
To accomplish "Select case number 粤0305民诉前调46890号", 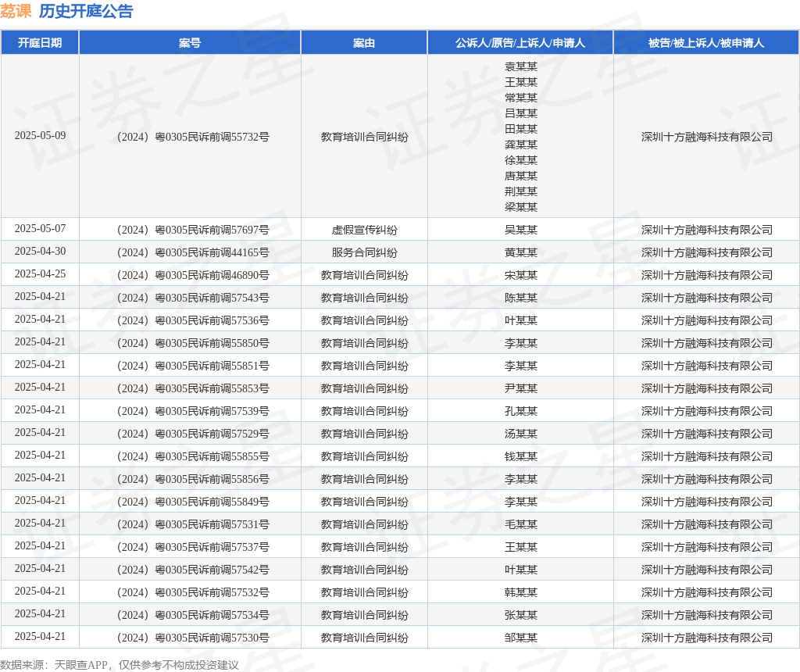I will point(194,276).
